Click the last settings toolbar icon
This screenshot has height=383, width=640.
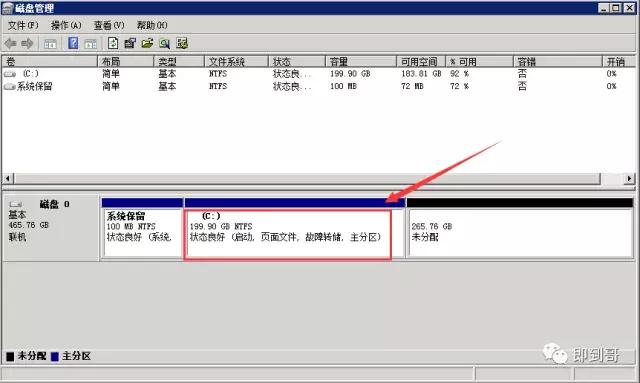[182, 43]
